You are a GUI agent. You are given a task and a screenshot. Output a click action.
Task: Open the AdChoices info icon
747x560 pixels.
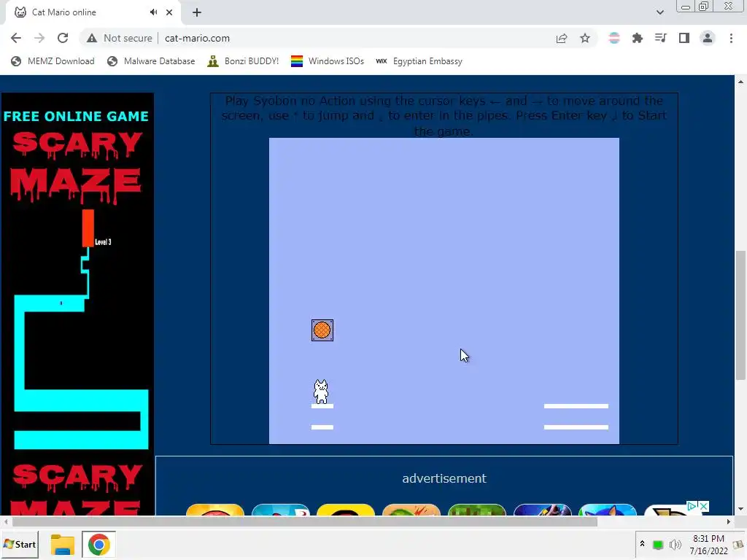point(692,506)
